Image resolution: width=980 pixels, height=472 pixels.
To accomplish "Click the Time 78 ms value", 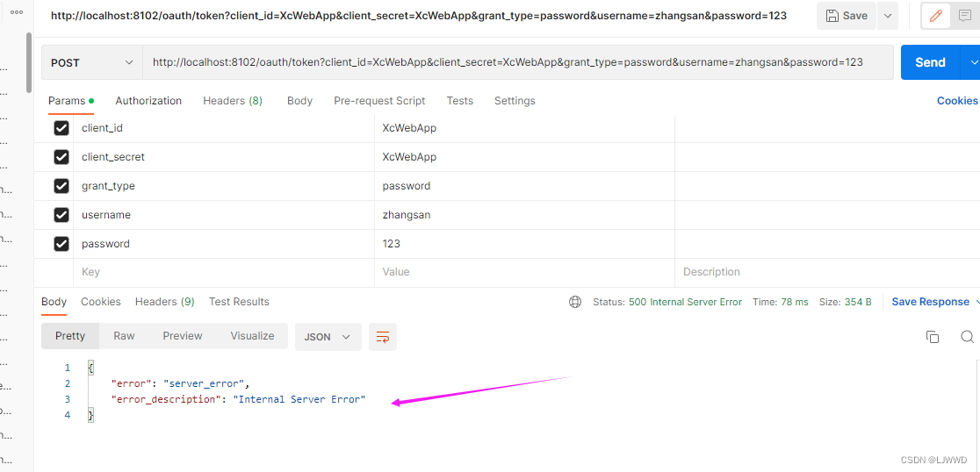I will [x=794, y=302].
